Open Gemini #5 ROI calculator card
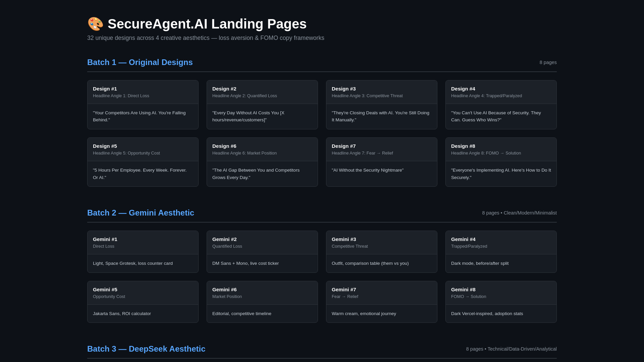This screenshot has width=644, height=362. click(143, 302)
